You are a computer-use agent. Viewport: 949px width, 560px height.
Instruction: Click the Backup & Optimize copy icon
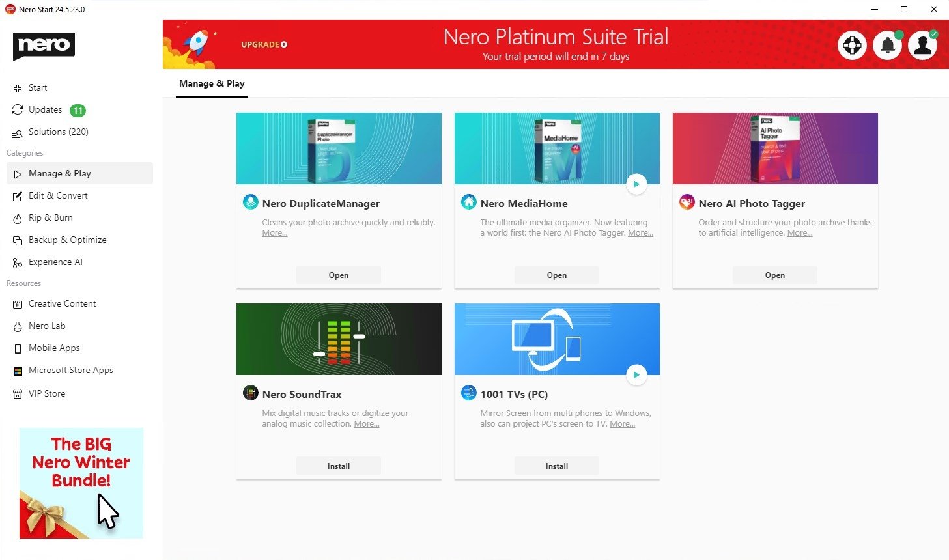[x=18, y=240]
